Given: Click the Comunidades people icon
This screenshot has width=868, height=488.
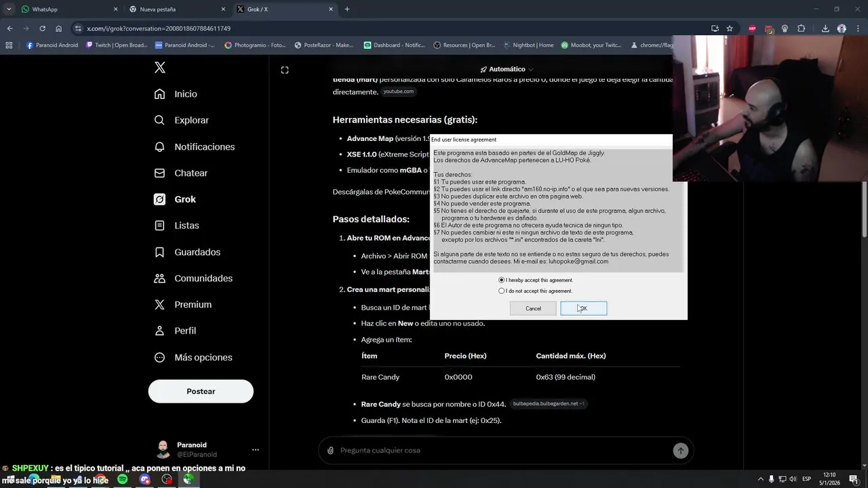Looking at the screenshot, I should click(x=159, y=278).
